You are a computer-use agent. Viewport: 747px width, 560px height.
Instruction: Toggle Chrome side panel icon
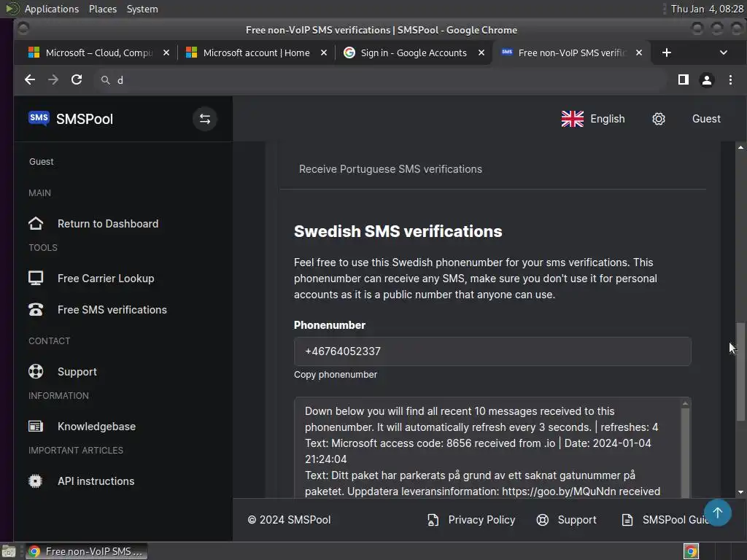683,79
